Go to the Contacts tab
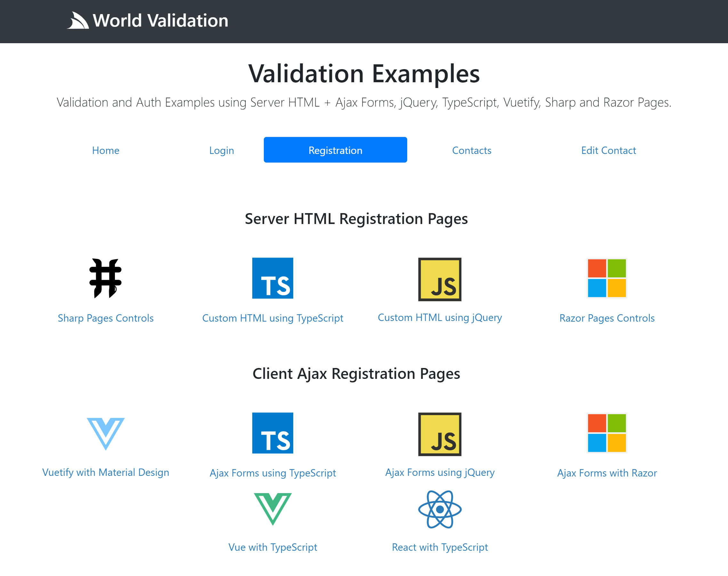The width and height of the screenshot is (728, 576). tap(471, 150)
